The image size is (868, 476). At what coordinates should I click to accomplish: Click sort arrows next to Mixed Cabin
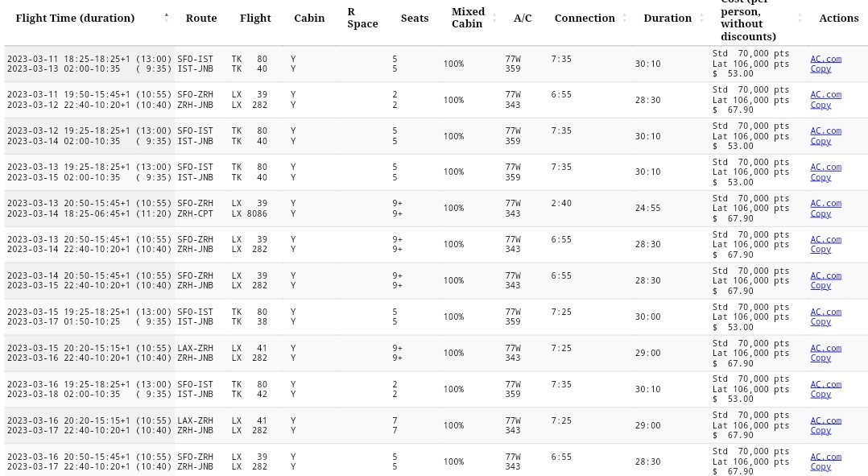pyautogui.click(x=494, y=18)
